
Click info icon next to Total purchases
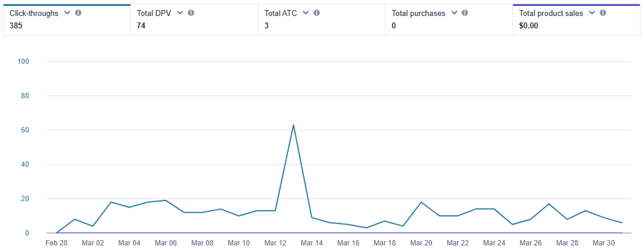(465, 13)
